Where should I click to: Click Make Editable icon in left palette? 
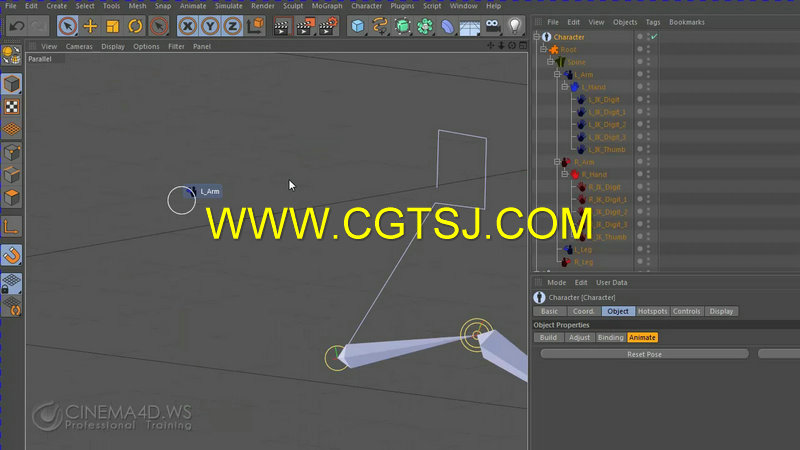pyautogui.click(x=11, y=55)
